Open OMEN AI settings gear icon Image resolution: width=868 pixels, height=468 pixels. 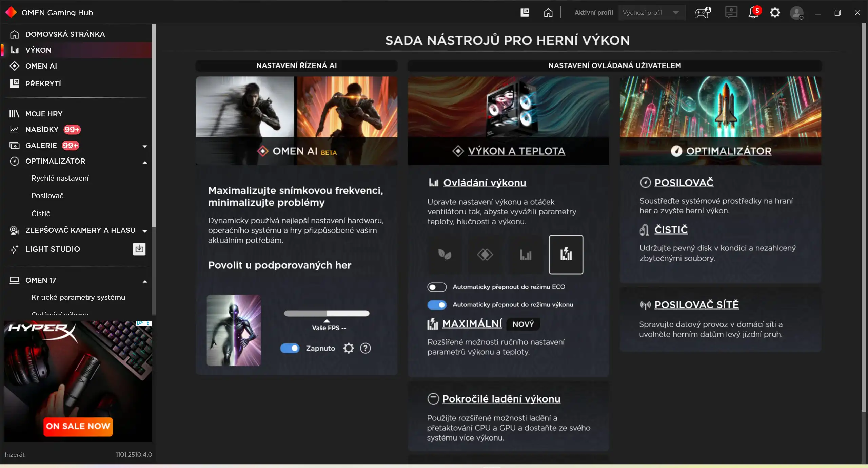pos(349,348)
